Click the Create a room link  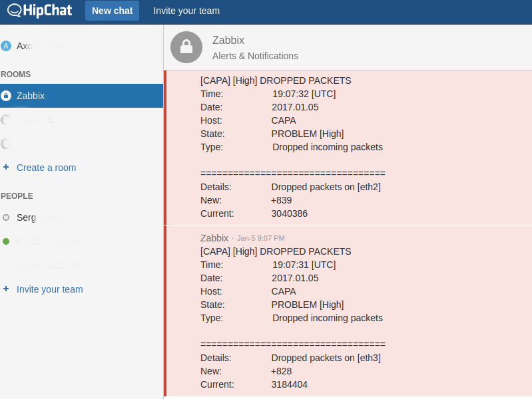46,168
